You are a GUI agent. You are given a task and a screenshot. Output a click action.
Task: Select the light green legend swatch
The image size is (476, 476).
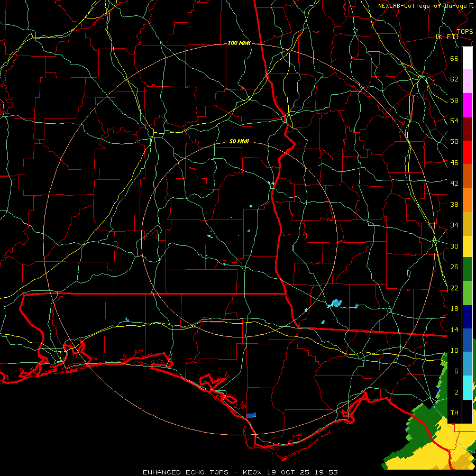[x=467, y=293]
